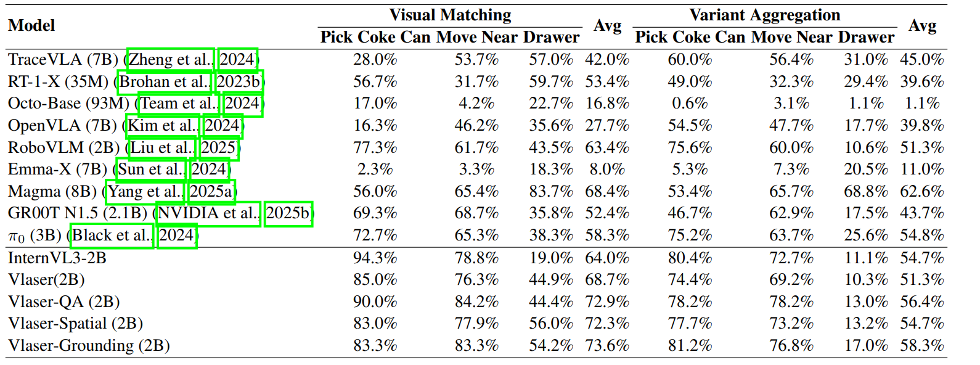This screenshot has height=365, width=980.
Task: Click the 2025 year link for RoboVLM
Action: pos(219,148)
